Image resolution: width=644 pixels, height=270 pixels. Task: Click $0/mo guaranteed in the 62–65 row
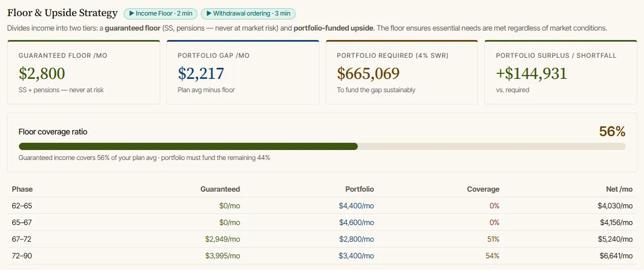[x=230, y=206]
